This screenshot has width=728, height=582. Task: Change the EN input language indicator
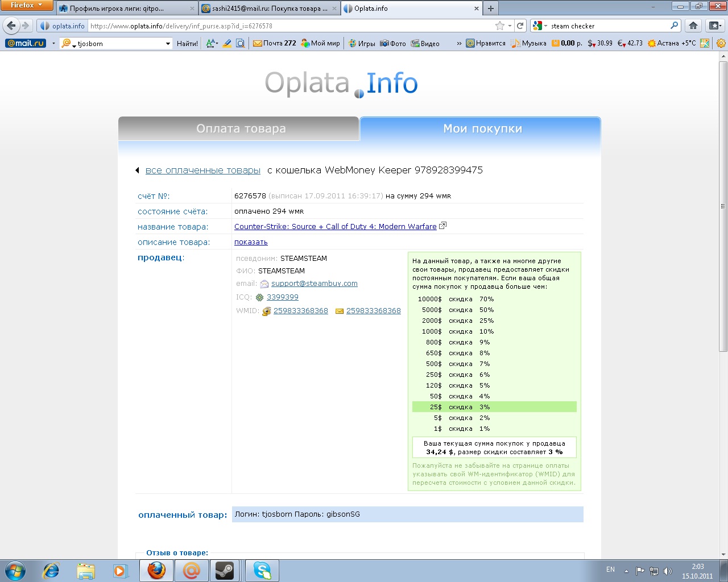click(610, 569)
